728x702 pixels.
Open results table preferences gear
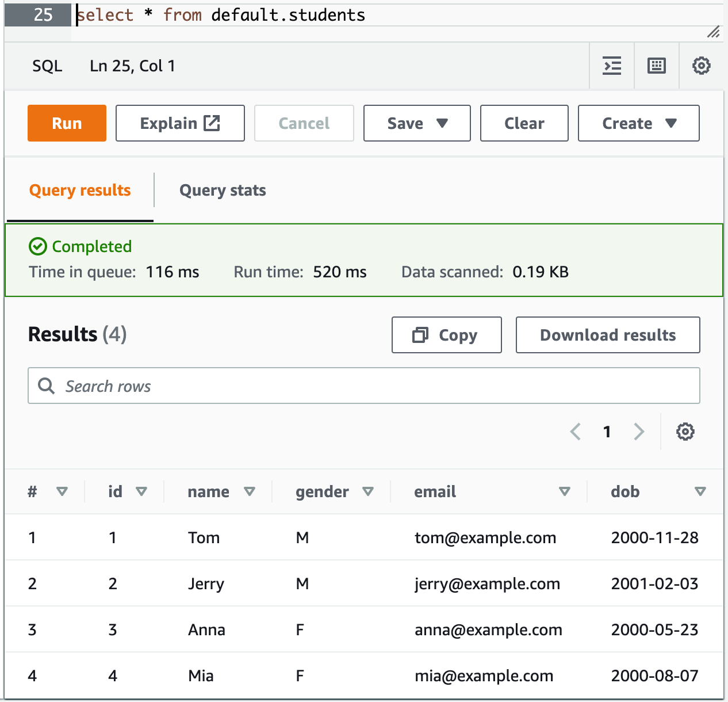click(x=685, y=432)
